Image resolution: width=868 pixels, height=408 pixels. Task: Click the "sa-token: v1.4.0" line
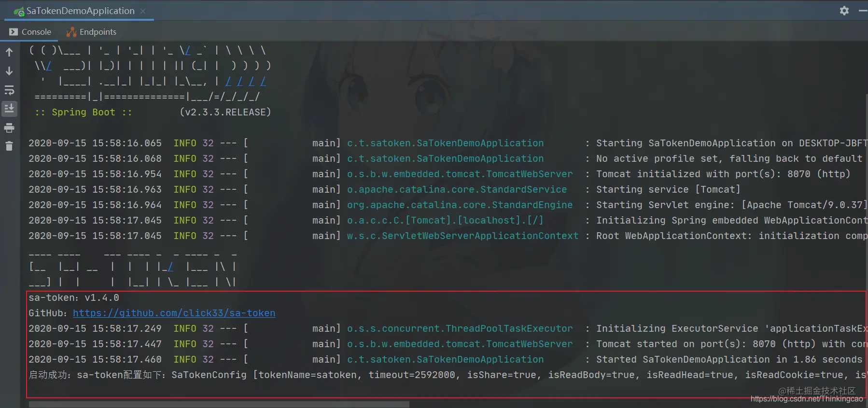pos(74,297)
